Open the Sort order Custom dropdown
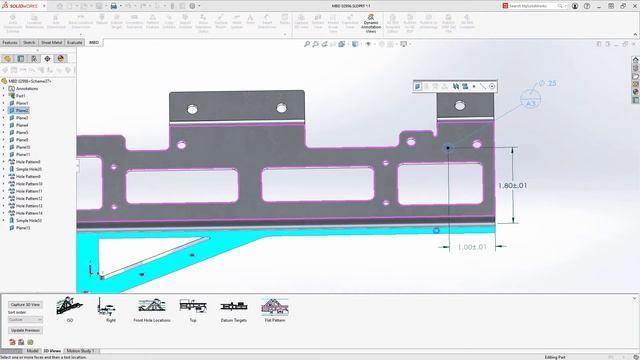Screen dimensions: 640x360 pos(25,320)
